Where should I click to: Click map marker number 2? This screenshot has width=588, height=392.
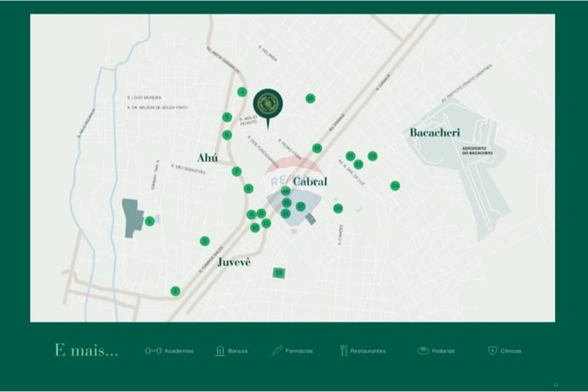tap(175, 291)
